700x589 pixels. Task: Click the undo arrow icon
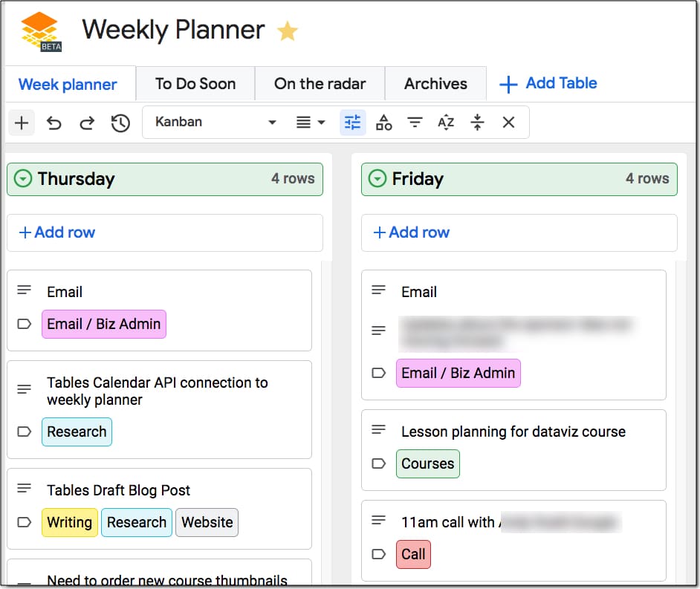pyautogui.click(x=54, y=123)
